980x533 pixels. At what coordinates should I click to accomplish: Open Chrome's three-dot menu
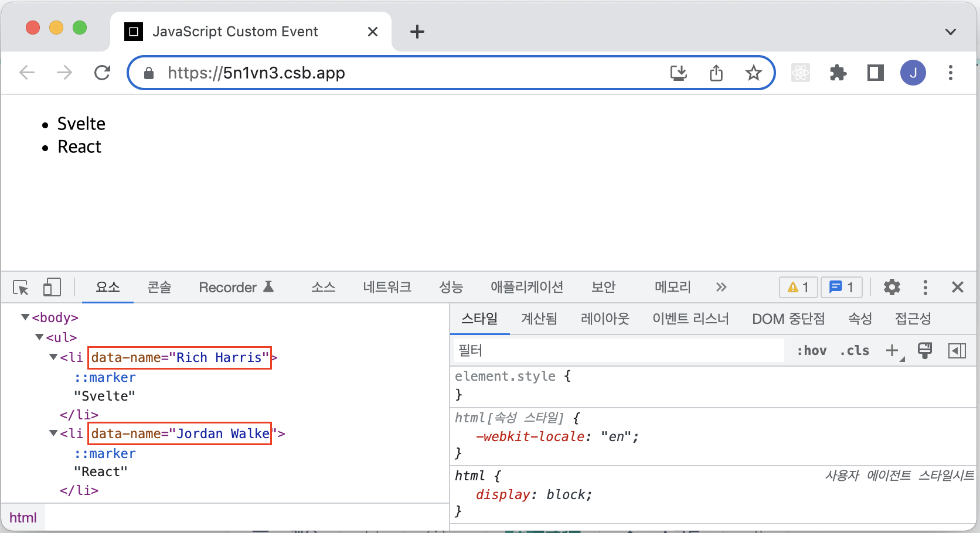pos(951,73)
